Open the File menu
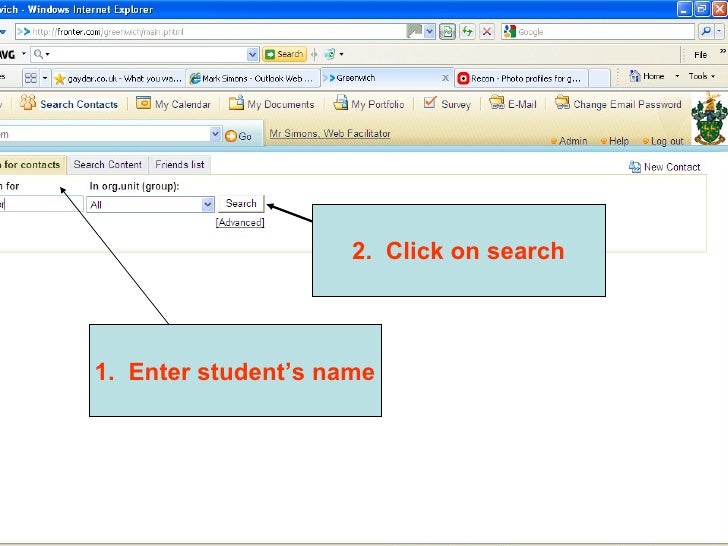Screen dimensions: 728x546 pyautogui.click(x=700, y=54)
